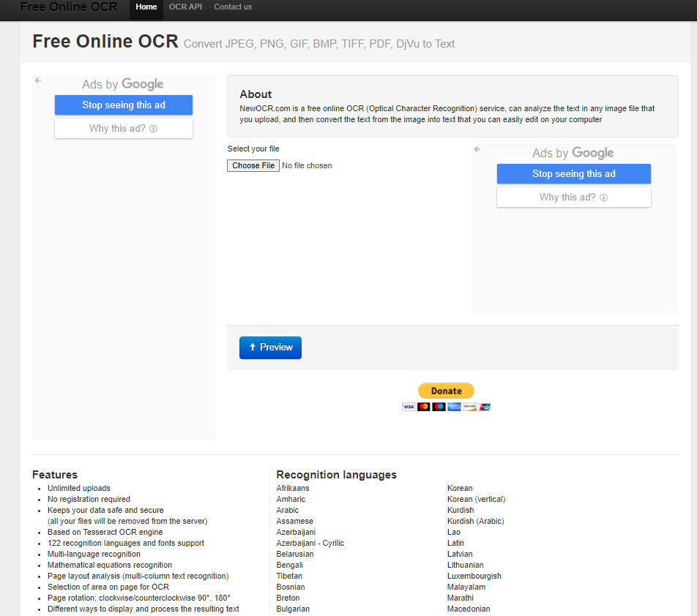Click the American Express card icon

[454, 407]
